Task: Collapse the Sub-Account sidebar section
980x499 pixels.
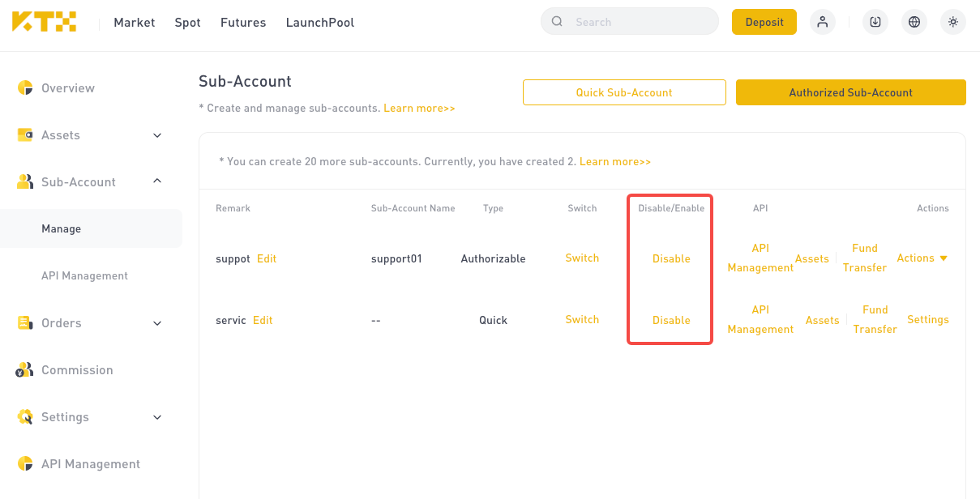Action: tap(157, 181)
